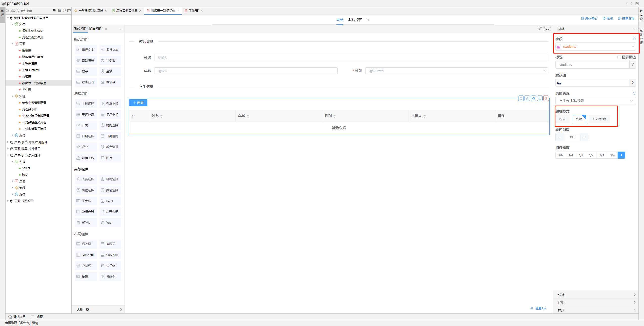Open the structure tree icon beside undo
Image resolution: width=644 pixels, height=326 pixels.
540,29
